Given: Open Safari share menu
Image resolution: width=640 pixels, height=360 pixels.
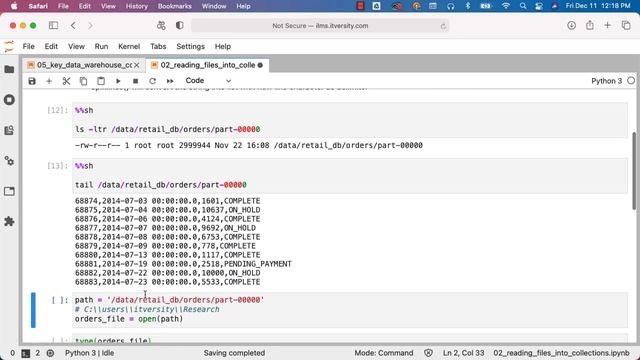Looking at the screenshot, I should pos(590,25).
